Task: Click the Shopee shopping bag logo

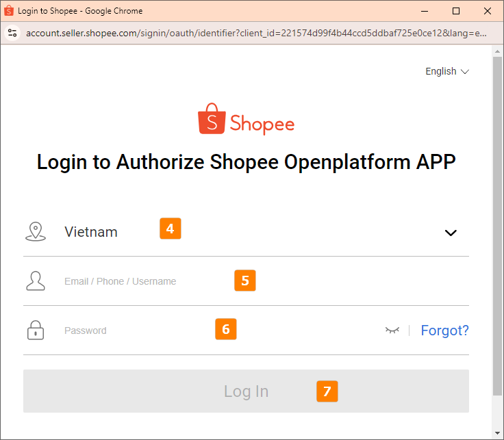Action: pos(212,119)
